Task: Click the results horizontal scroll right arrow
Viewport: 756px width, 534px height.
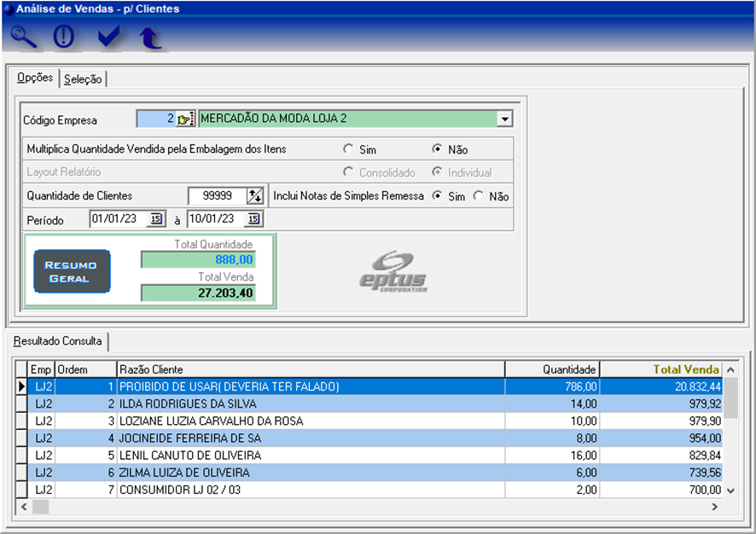Action: point(714,507)
